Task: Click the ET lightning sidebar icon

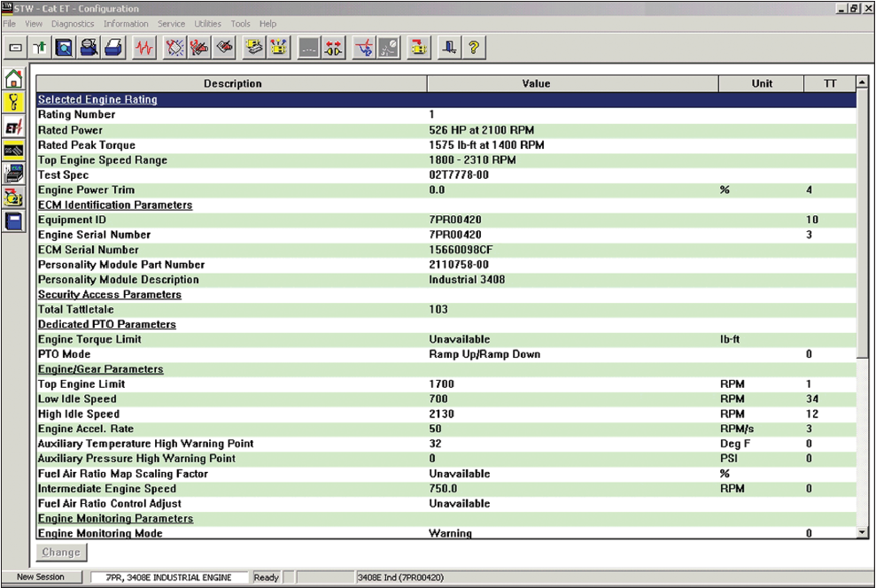Action: tap(13, 127)
